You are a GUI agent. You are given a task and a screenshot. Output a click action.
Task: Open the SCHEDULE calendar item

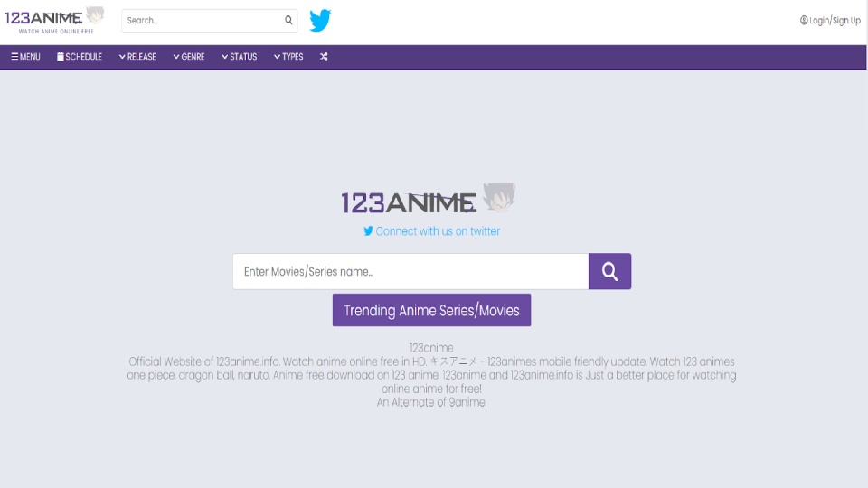pos(80,56)
